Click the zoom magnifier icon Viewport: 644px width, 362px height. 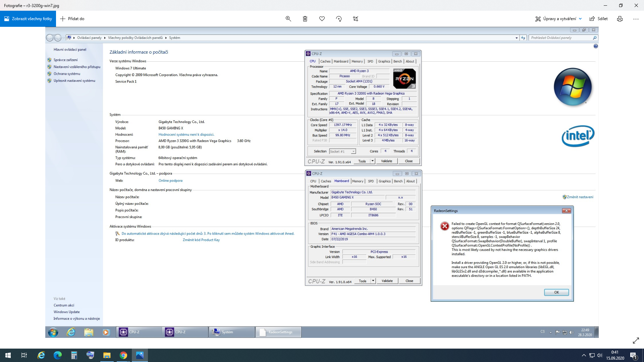click(288, 19)
